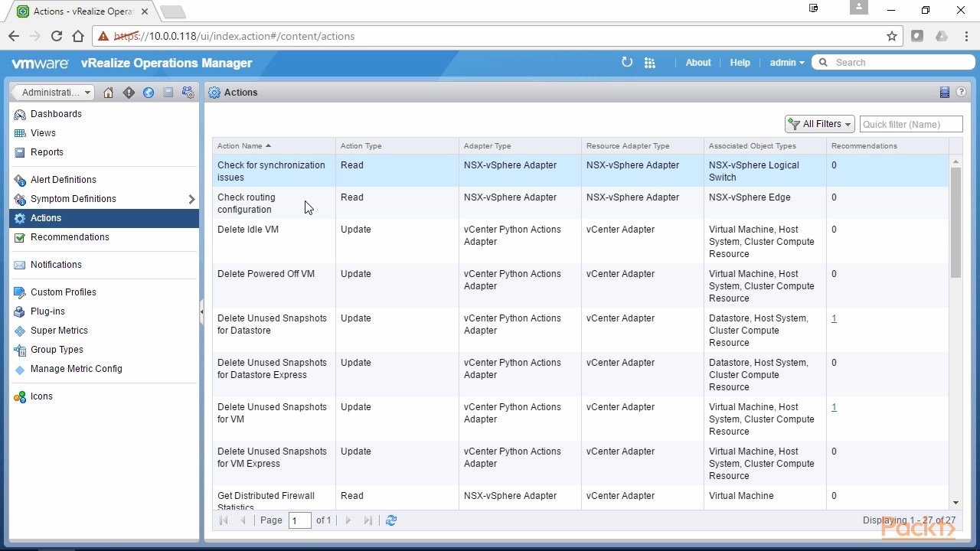
Task: Click the header Search box
Action: [x=892, y=63]
